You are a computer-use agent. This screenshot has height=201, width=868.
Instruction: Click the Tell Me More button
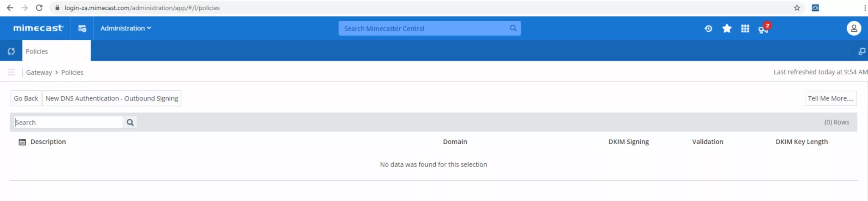(830, 98)
